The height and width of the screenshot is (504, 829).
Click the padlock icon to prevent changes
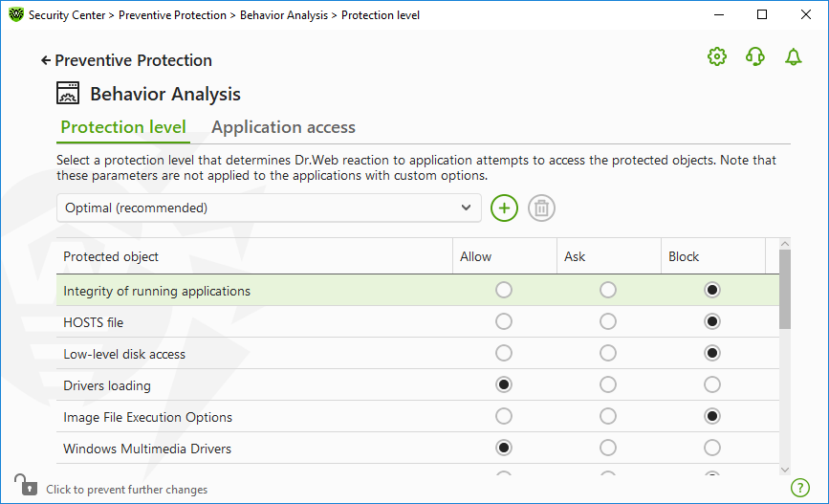[26, 485]
